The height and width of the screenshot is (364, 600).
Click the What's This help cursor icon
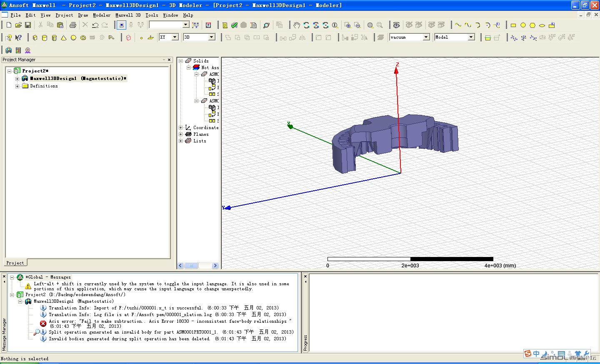18,37
